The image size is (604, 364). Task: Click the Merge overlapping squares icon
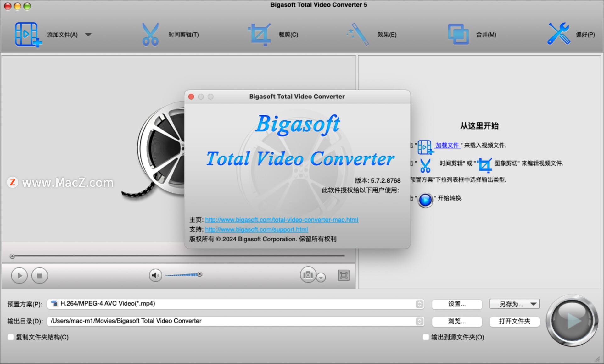[x=458, y=35]
